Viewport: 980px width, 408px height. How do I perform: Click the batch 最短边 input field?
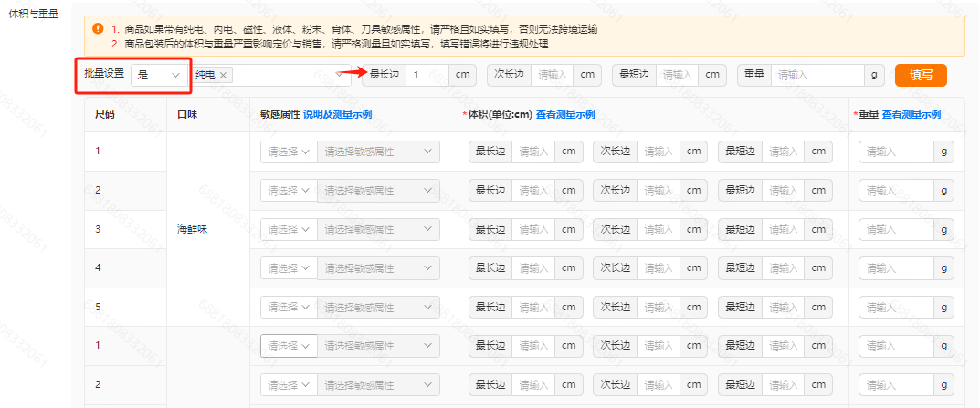coord(678,75)
